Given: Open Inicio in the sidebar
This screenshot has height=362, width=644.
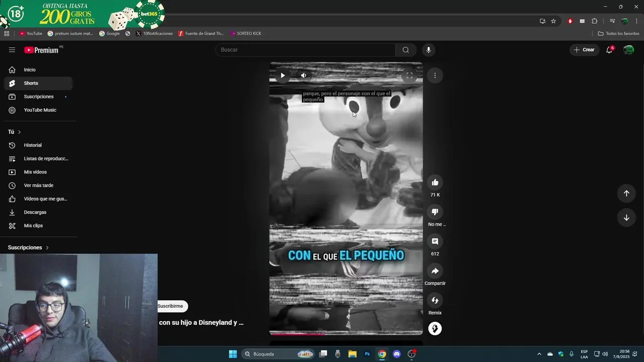Looking at the screenshot, I should click(38, 70).
